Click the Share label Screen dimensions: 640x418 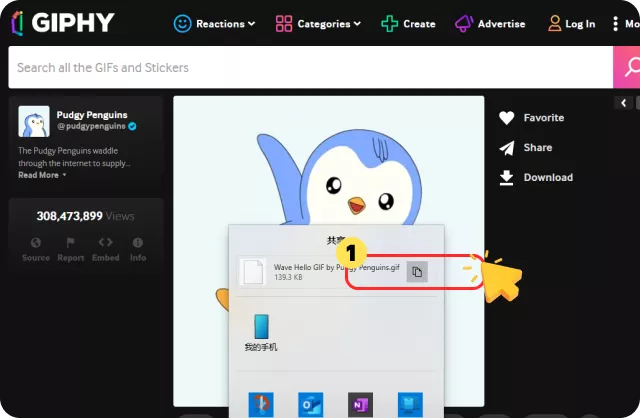click(x=538, y=148)
